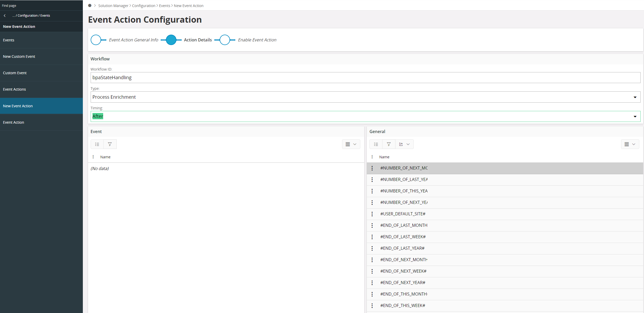Viewport: 644px width, 313px height.
Task: Open row menu for #END_OF_LAST_WEEK#
Action: [372, 237]
